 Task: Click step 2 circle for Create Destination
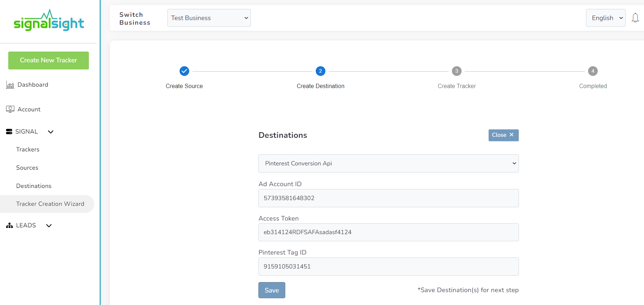320,71
